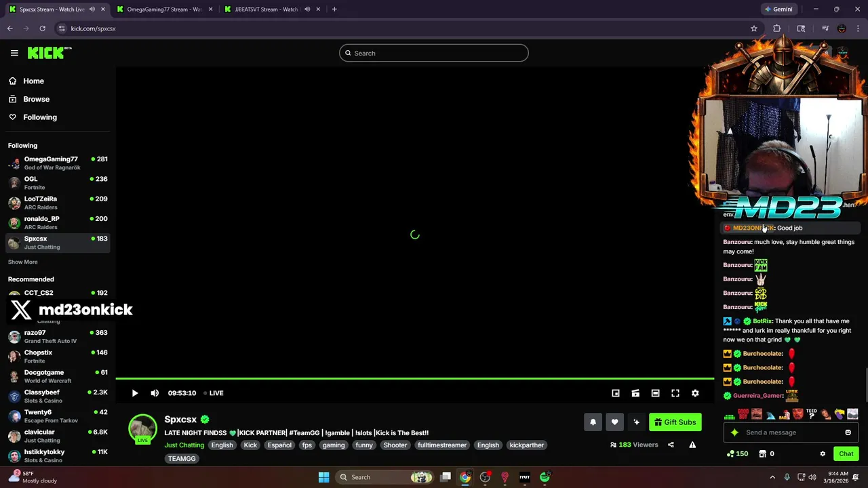Click the Shooter tag
This screenshot has height=488, width=868.
coord(395,445)
